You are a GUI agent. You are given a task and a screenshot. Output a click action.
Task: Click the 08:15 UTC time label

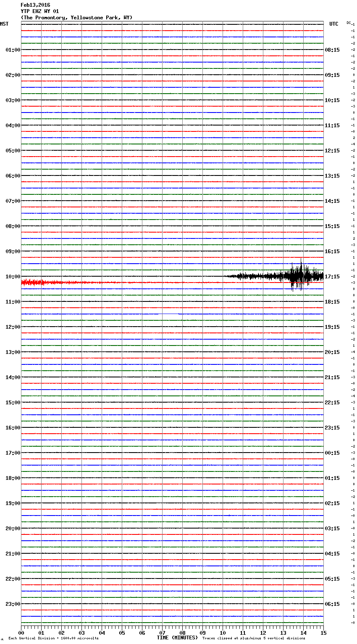tap(332, 50)
